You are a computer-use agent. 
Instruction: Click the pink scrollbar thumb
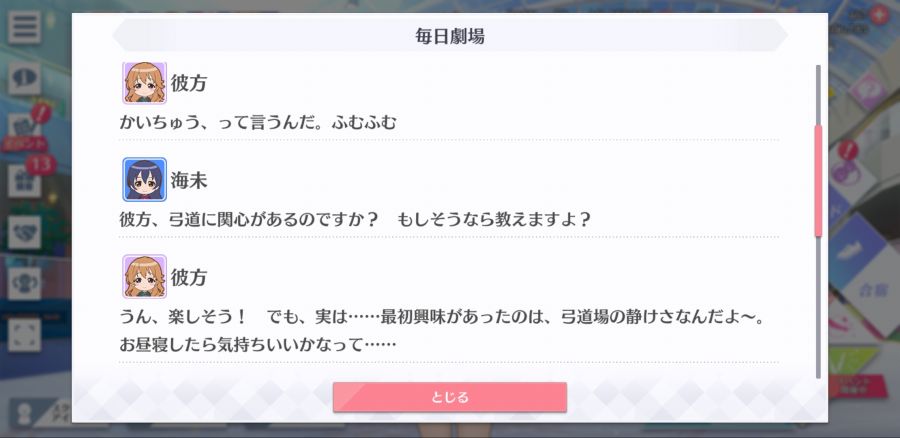(818, 180)
